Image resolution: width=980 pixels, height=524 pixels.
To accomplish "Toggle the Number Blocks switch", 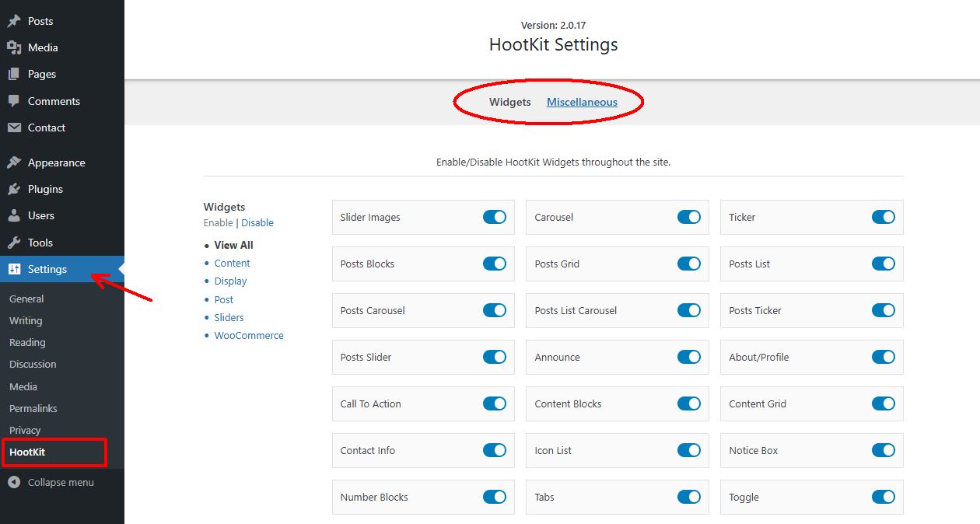I will pos(495,497).
